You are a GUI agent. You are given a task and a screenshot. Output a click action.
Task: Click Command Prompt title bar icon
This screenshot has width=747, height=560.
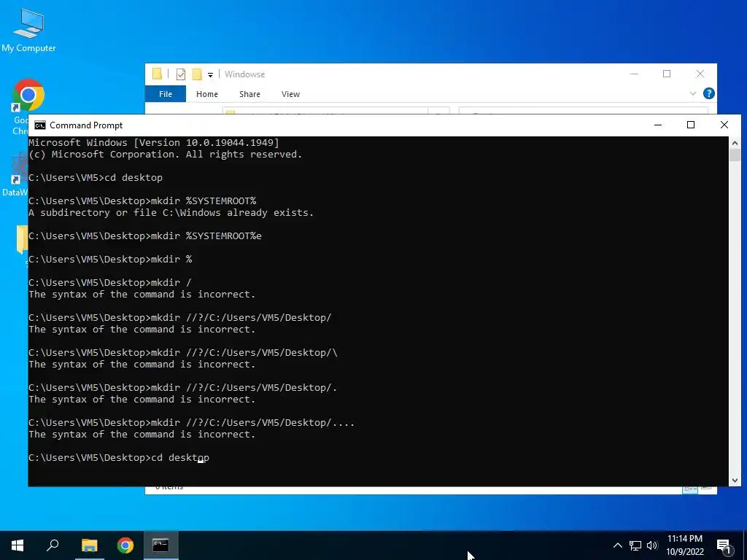40,125
